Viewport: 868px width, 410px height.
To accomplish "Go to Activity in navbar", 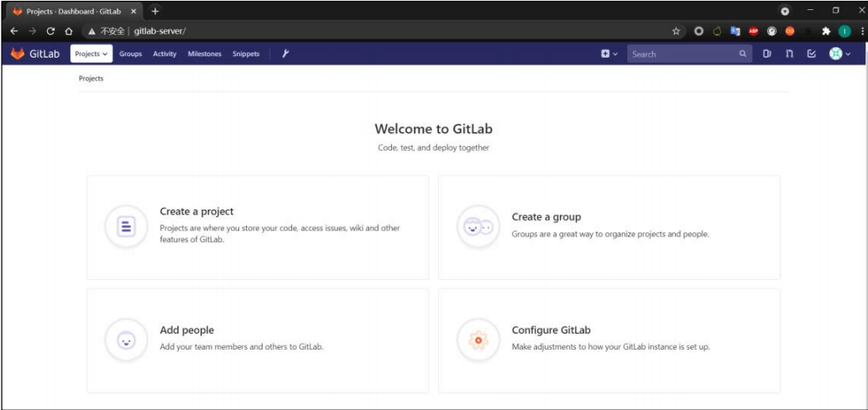I will click(165, 54).
